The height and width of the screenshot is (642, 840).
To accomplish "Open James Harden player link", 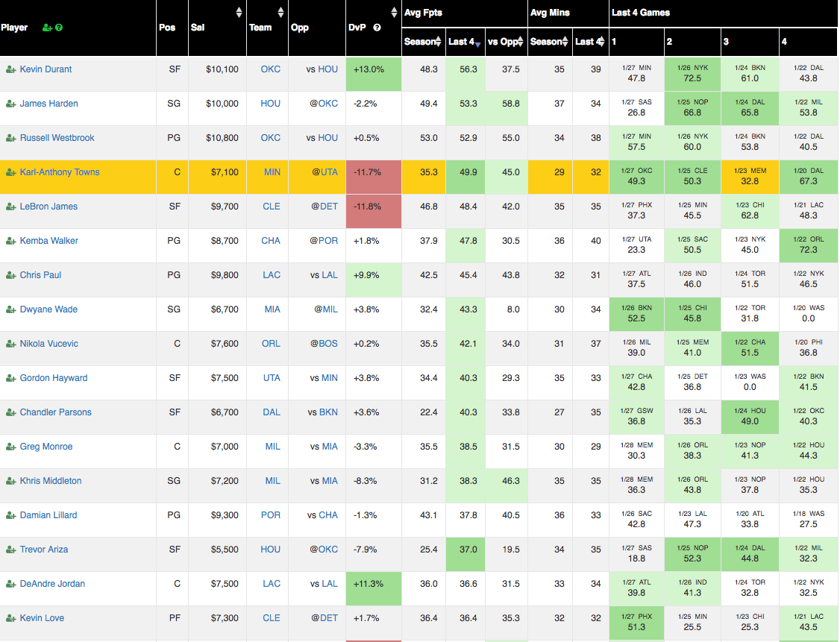I will pyautogui.click(x=48, y=104).
